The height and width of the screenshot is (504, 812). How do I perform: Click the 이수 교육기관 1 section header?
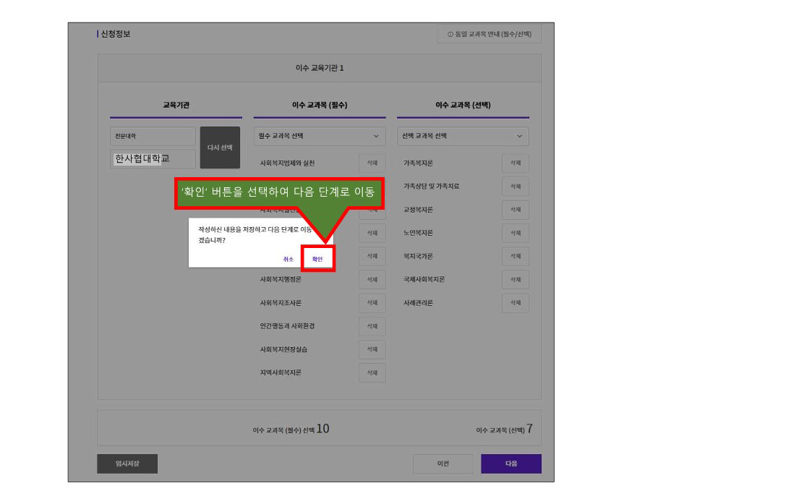coord(320,69)
